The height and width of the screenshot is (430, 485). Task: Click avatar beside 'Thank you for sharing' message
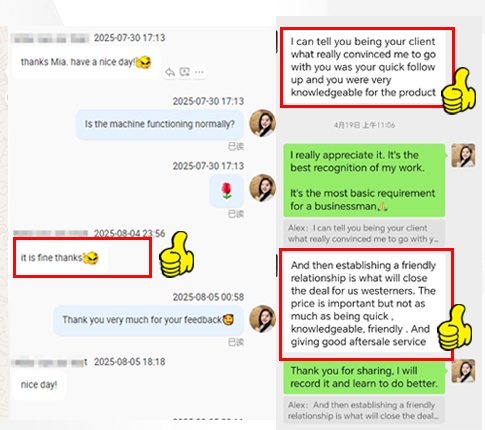[x=463, y=371]
